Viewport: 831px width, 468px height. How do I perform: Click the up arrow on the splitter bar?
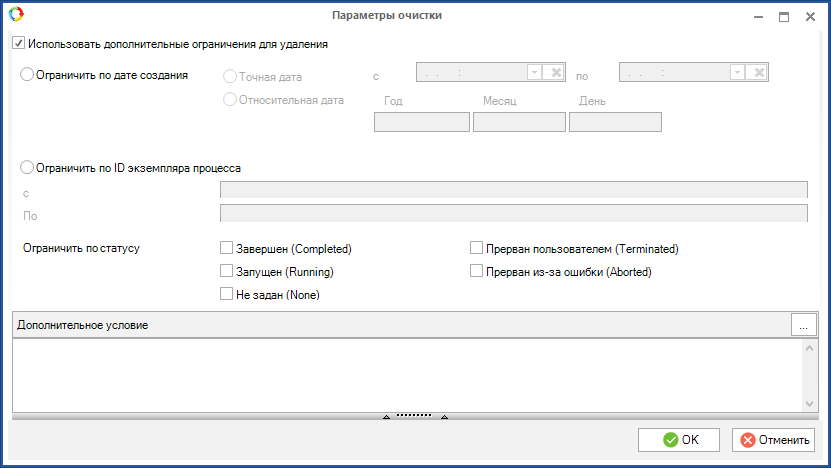coord(386,416)
